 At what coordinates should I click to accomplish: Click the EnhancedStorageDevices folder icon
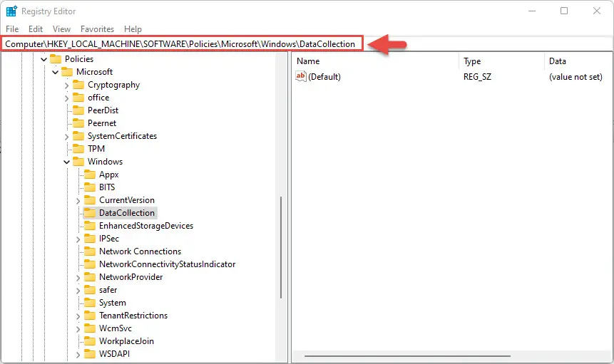coord(90,226)
